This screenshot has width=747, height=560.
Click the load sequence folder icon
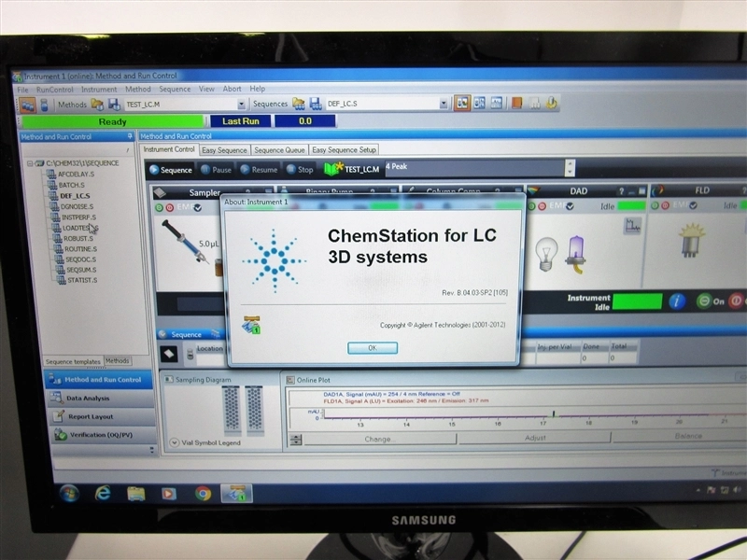[299, 104]
